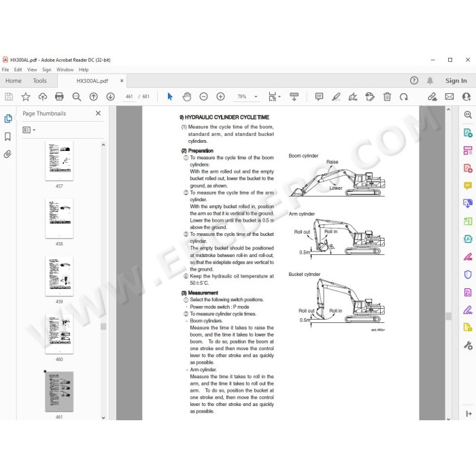Go to previous page with up arrow

point(94,97)
